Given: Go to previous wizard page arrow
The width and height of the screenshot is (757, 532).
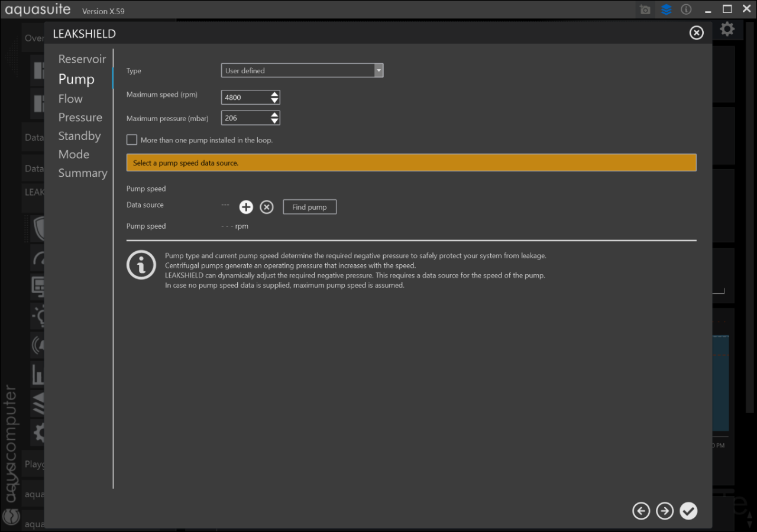Looking at the screenshot, I should pos(641,511).
